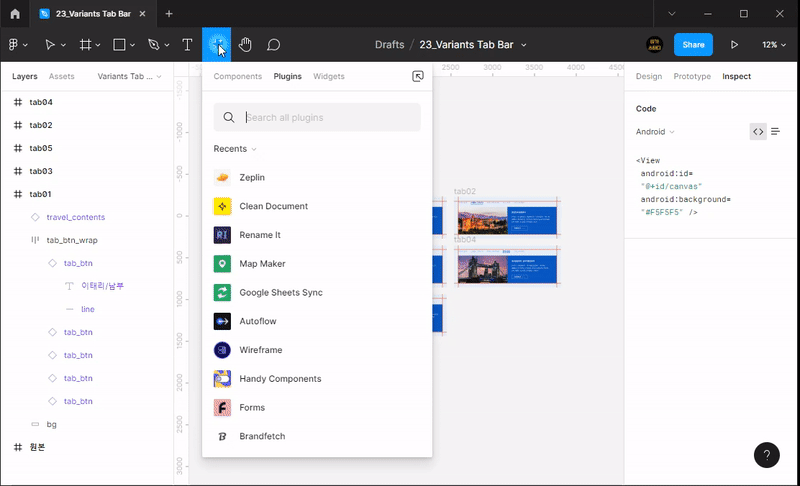
Task: Expand the Shape tools dropdown arrow
Action: point(132,45)
